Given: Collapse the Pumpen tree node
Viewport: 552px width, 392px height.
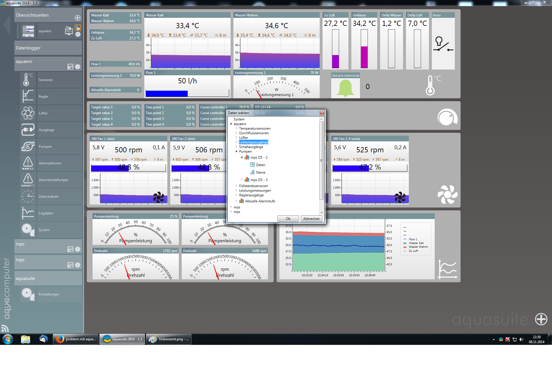Looking at the screenshot, I should 237,151.
